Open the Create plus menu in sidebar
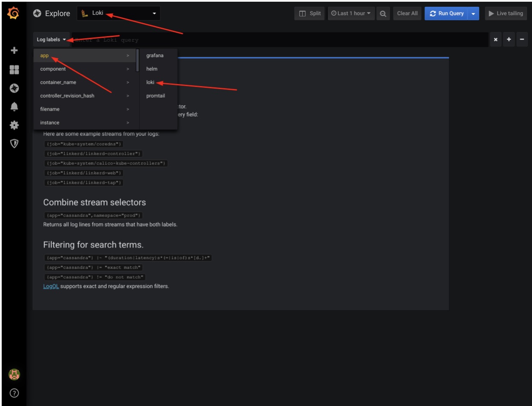Image resolution: width=532 pixels, height=406 pixels. click(14, 50)
